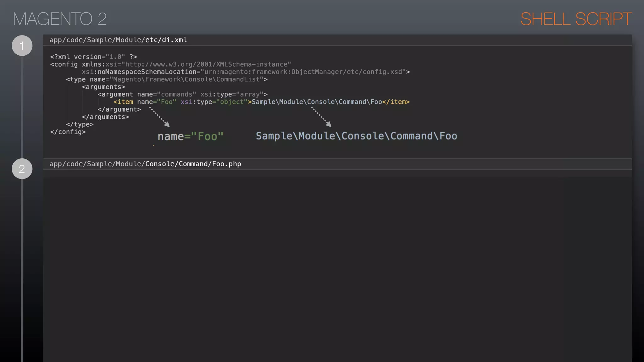Click the "Magento\Framework\Console\CommandList" type name

pos(186,80)
